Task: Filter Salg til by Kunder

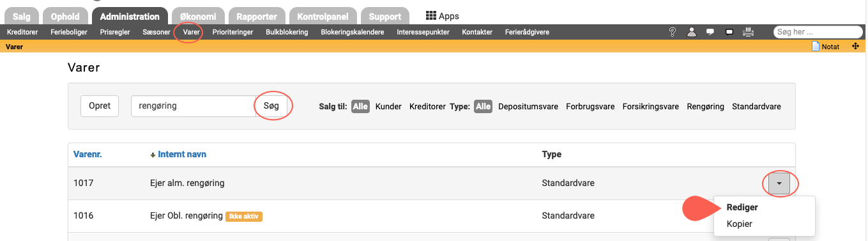Action: tap(388, 107)
